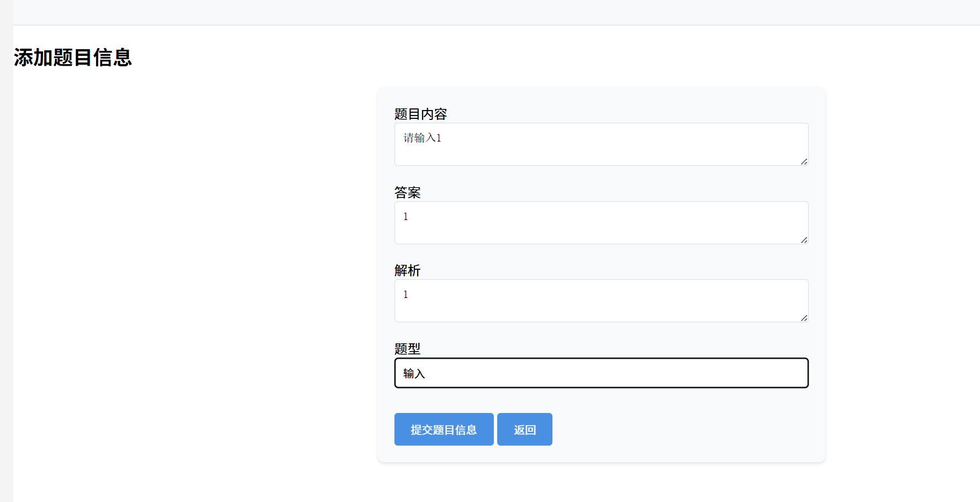Click resize corner of 解析 box

click(804, 318)
